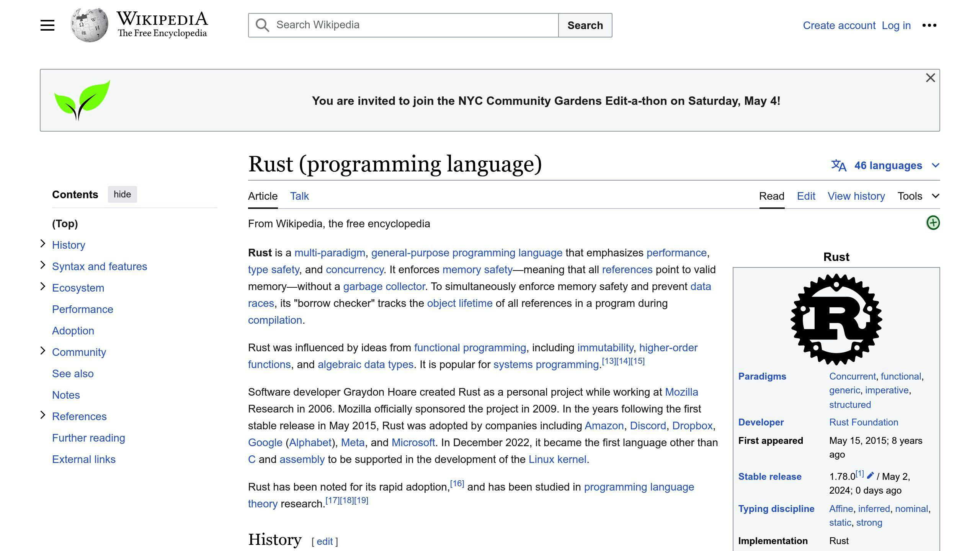The image size is (980, 551).
Task: Open the Edit tab
Action: coord(806,196)
